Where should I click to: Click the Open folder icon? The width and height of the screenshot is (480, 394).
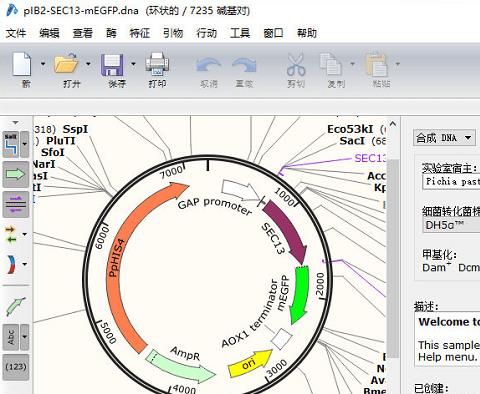[66, 63]
